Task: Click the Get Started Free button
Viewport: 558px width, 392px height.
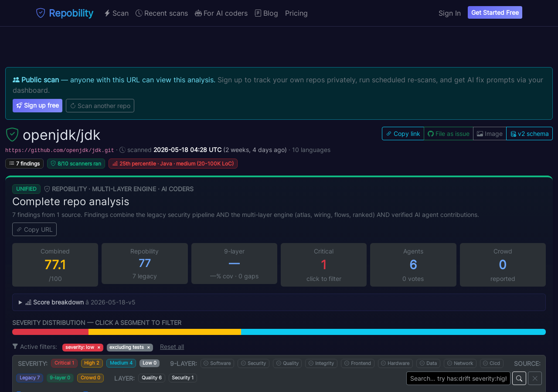Action: click(495, 13)
